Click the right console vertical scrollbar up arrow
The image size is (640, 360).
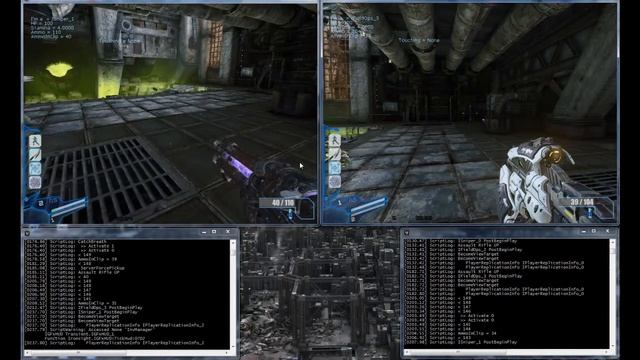612,243
